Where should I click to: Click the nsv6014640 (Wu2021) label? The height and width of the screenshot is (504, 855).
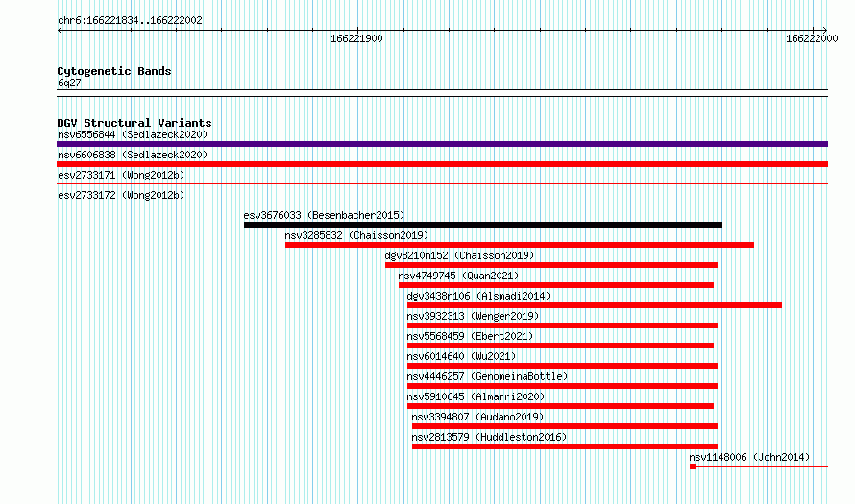461,356
